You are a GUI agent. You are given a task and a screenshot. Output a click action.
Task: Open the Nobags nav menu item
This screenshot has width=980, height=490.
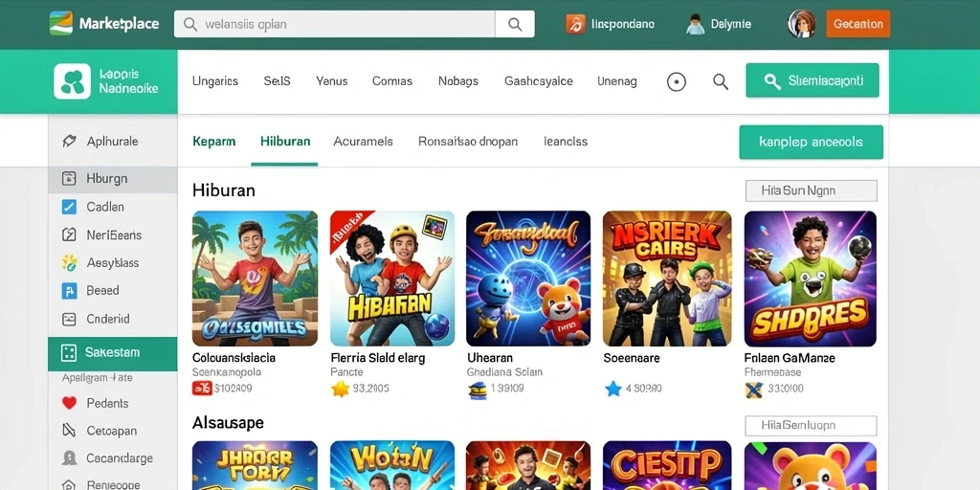tap(458, 81)
